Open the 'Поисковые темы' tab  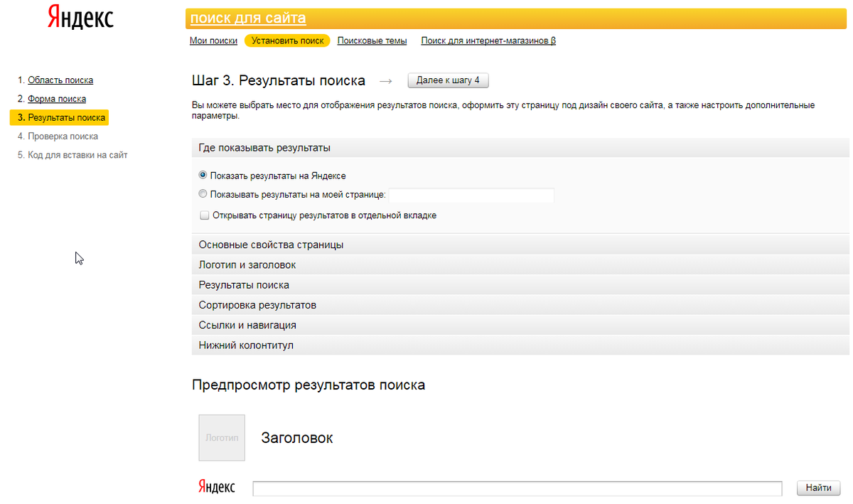[x=372, y=41]
